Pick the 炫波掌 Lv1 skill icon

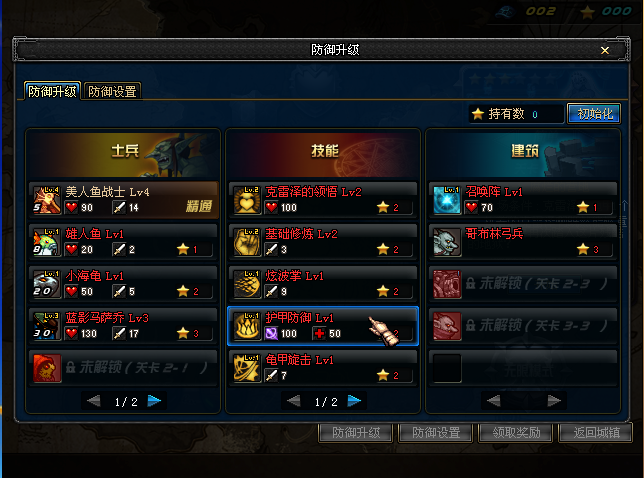(x=247, y=284)
